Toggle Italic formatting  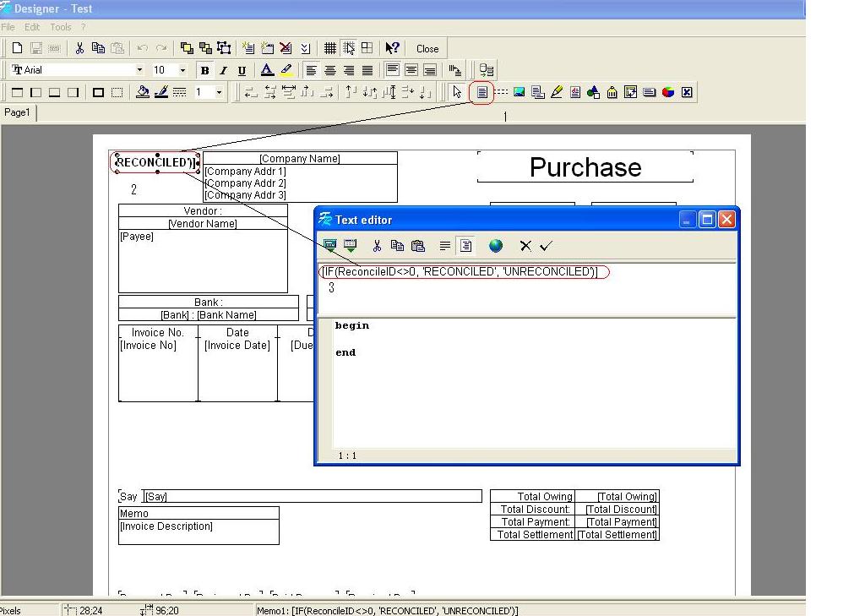point(223,70)
